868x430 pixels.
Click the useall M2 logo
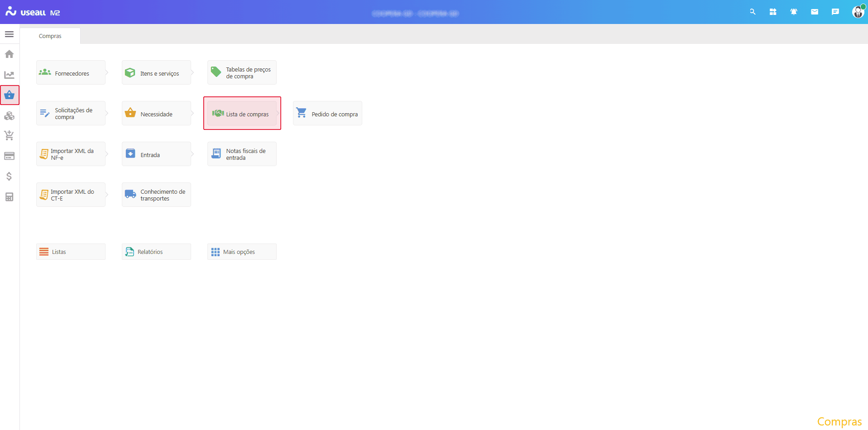[33, 12]
